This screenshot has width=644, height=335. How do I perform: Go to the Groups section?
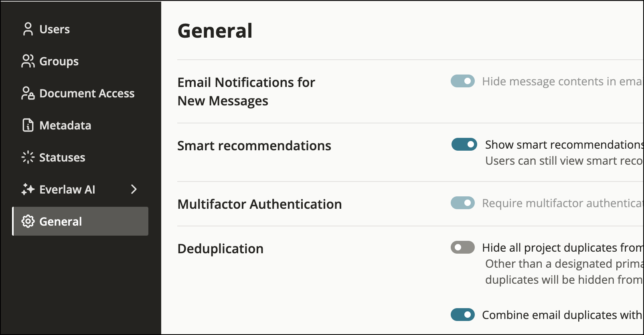coord(59,61)
